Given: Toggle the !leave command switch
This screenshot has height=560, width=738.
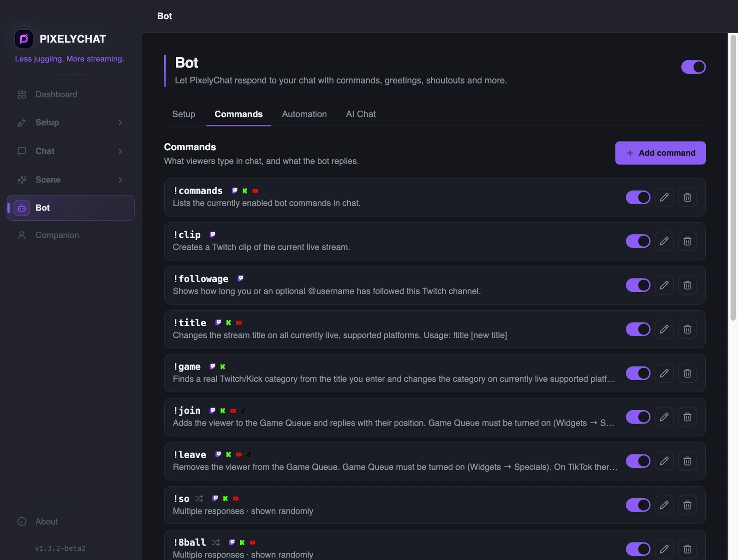Looking at the screenshot, I should pyautogui.click(x=638, y=461).
